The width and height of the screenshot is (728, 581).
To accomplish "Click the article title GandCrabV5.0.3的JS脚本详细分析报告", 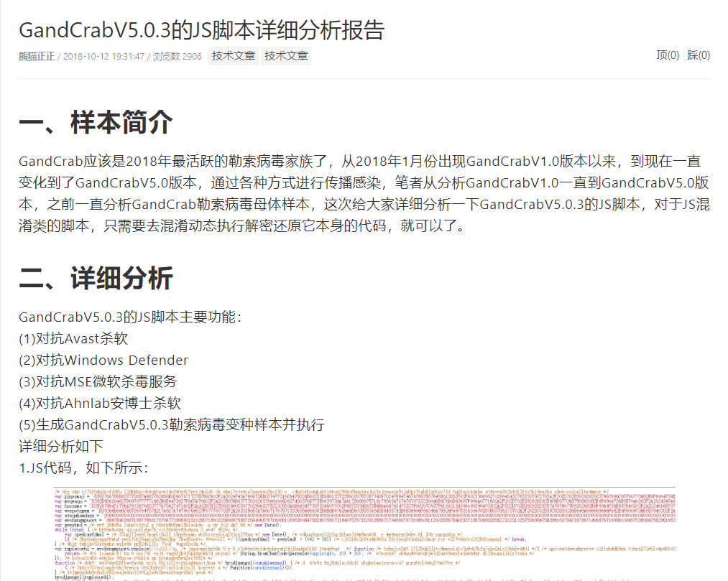I will click(x=201, y=30).
